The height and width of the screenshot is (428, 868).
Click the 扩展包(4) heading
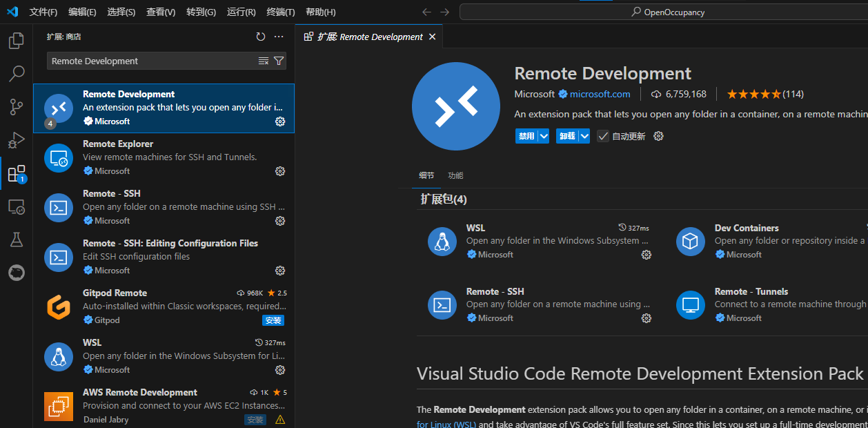(x=444, y=200)
